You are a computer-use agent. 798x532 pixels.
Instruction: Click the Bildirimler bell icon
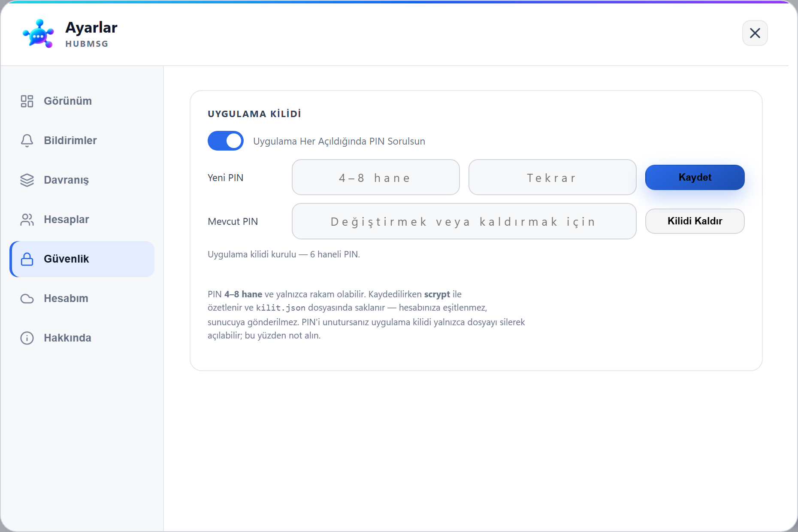click(27, 141)
